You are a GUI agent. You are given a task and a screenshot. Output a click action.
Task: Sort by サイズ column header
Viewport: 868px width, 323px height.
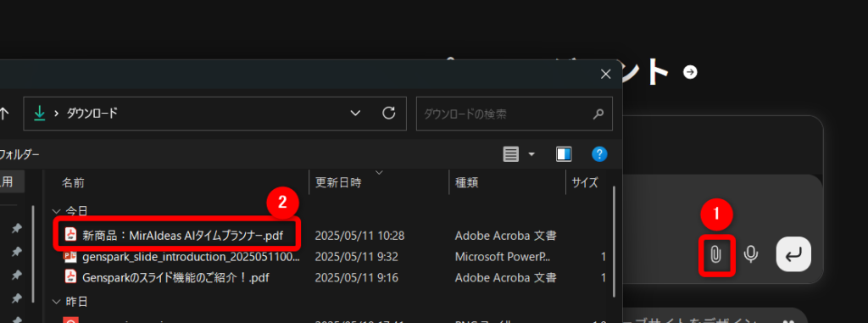[x=585, y=182]
